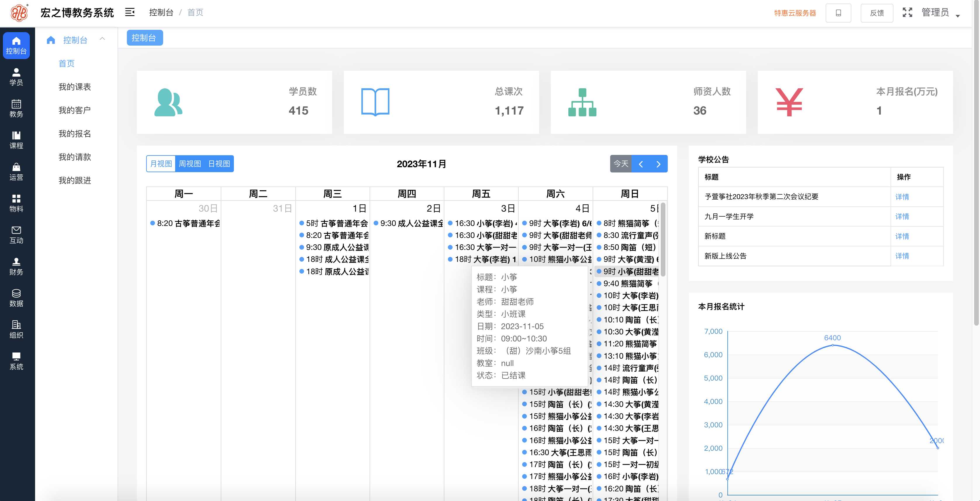The height and width of the screenshot is (501, 980).
Task: Select the 控制台 page tab
Action: coord(144,38)
